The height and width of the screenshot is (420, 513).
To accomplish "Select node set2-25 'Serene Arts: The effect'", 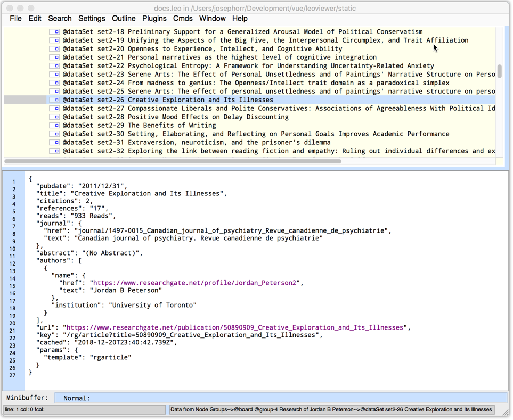I will coord(279,91).
